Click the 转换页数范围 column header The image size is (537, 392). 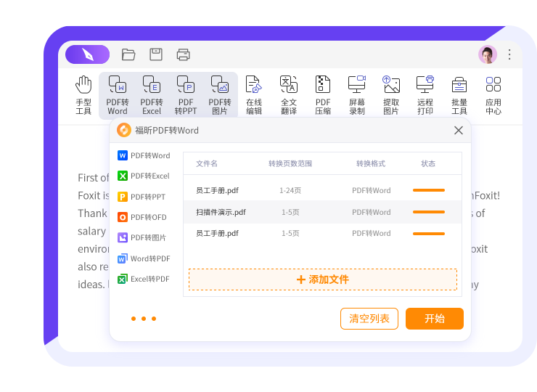pyautogui.click(x=290, y=163)
